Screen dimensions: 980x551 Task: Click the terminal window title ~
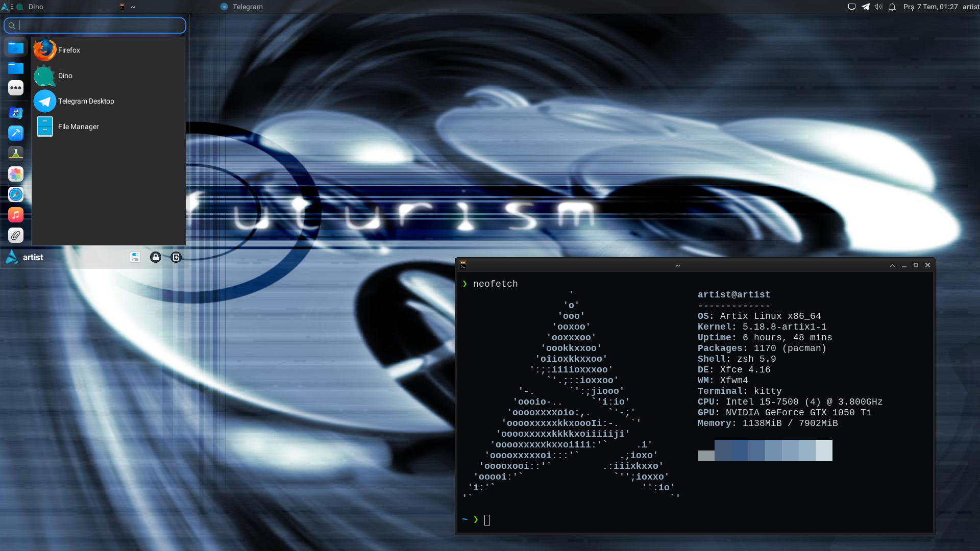[678, 265]
